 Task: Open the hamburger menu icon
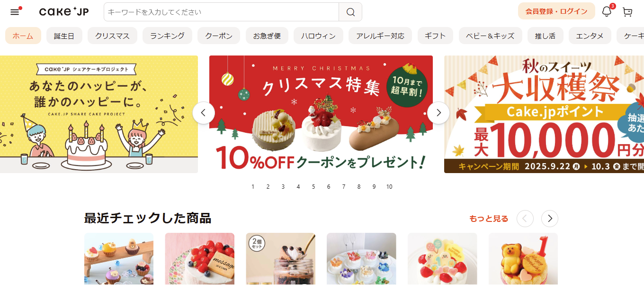[x=15, y=12]
